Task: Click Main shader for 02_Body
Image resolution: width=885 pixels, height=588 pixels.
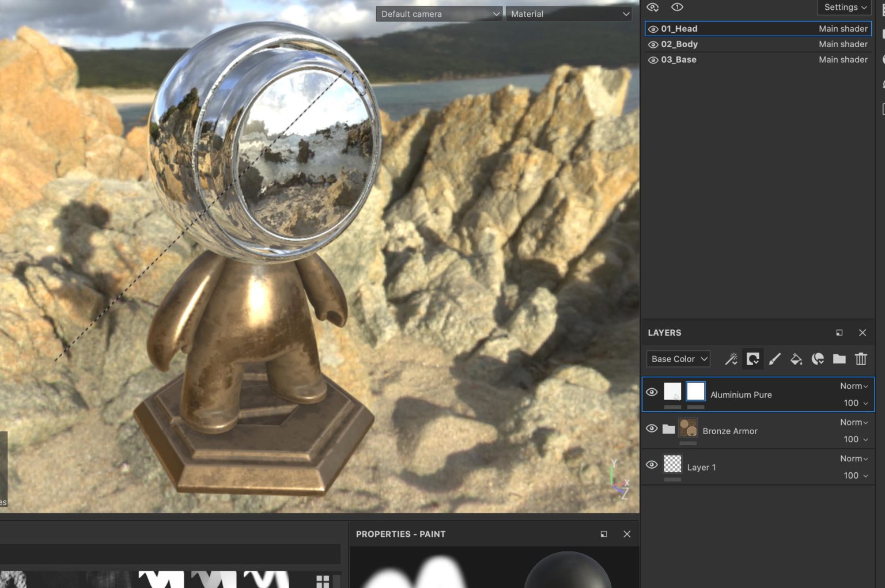Action: pyautogui.click(x=843, y=44)
